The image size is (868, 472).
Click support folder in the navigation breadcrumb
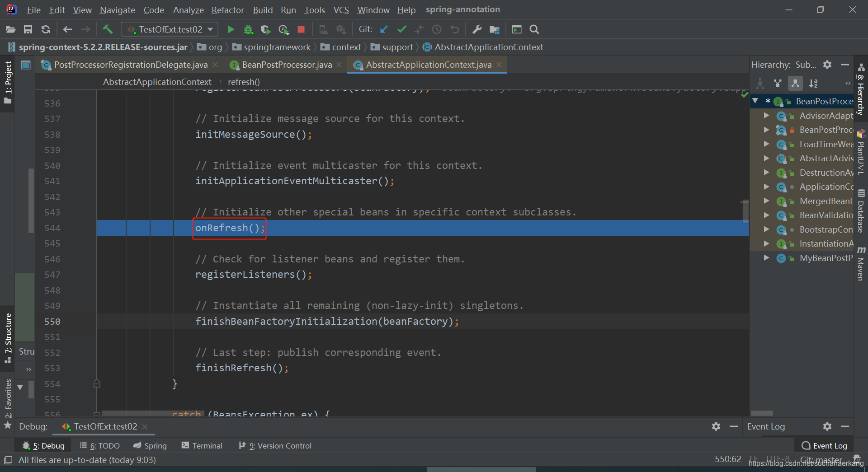tap(397, 47)
